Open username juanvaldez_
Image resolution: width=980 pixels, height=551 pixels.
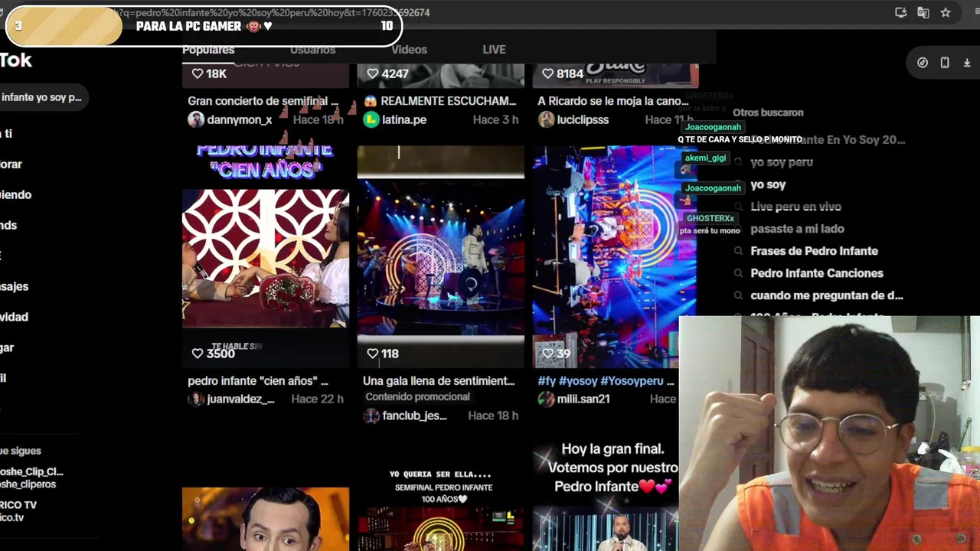240,399
